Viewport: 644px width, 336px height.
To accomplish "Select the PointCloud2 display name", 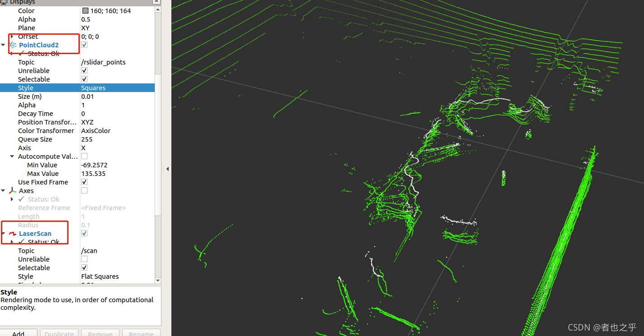I will click(39, 45).
